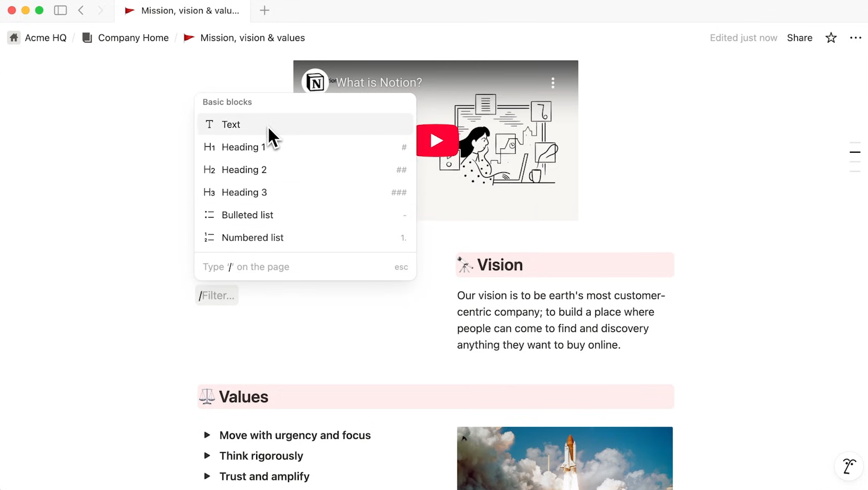Click the Values heading
Screen dimensions: 868x490
point(243,397)
